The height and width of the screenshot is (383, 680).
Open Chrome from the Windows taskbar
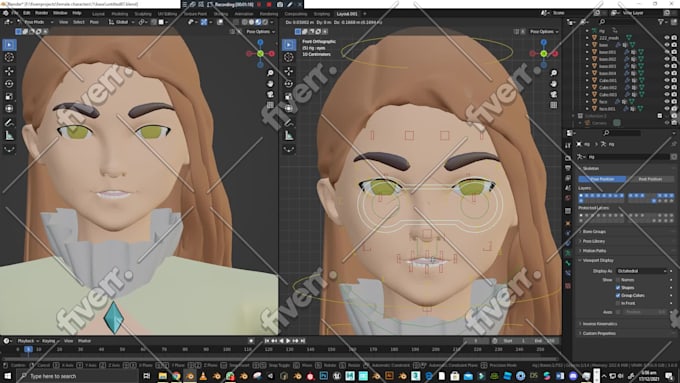click(176, 376)
